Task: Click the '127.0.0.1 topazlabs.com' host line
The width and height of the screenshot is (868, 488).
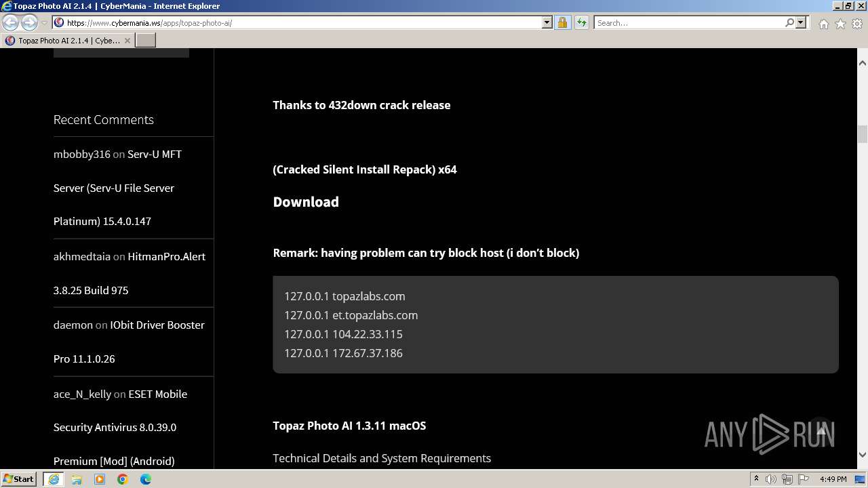Action: tap(344, 296)
